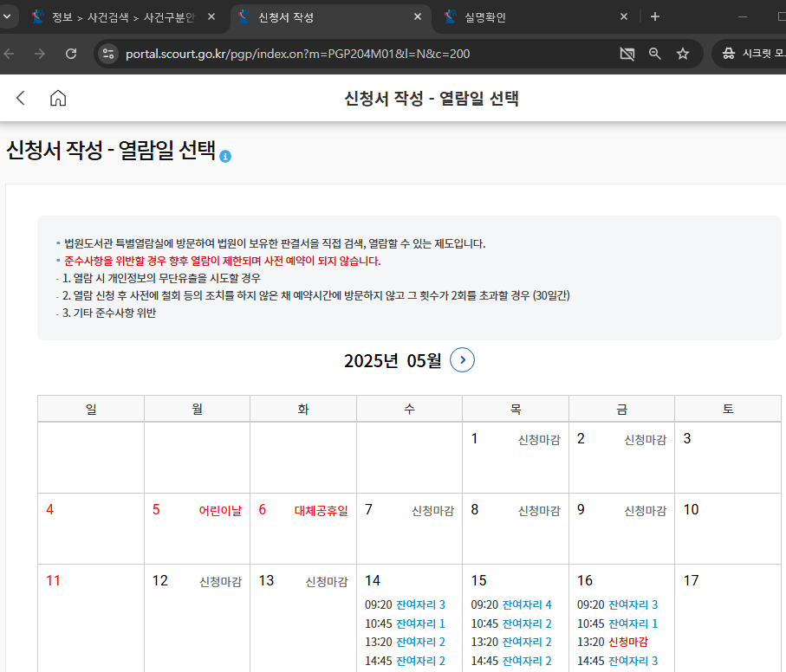
Task: Bookmark this page using the star icon
Action: pyautogui.click(x=682, y=53)
